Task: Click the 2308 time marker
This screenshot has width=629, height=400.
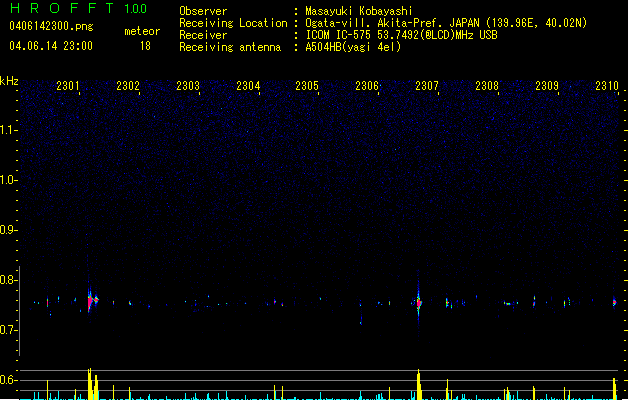Action: tap(487, 86)
